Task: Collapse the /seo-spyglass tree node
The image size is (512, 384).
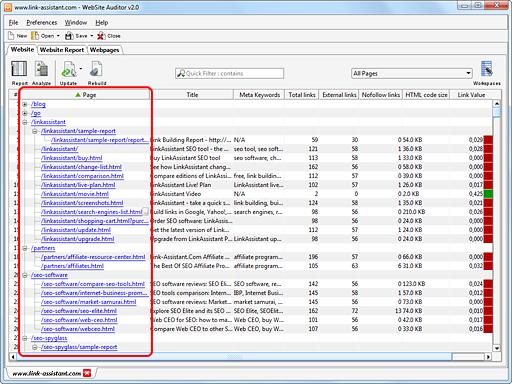Action: [25, 338]
